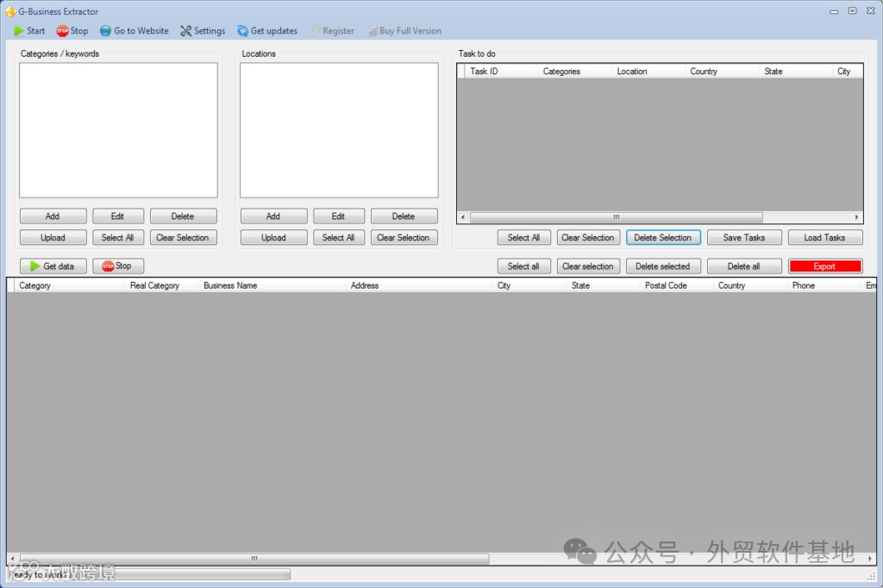Click Country column header in results

pos(750,285)
